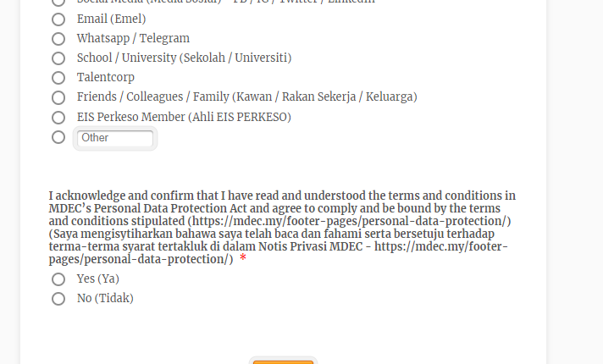Choose the Whatsapp / Telegram radio circle

[58, 39]
